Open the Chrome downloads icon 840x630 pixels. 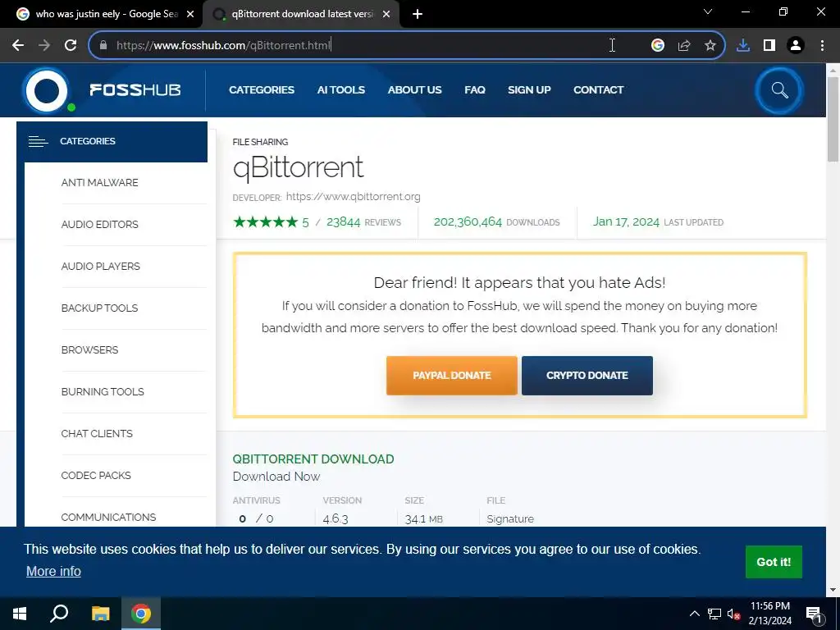pyautogui.click(x=743, y=46)
